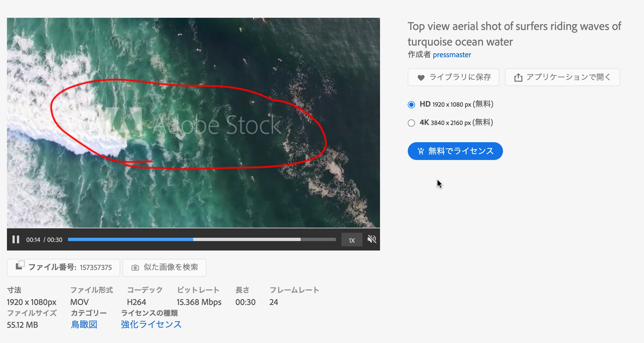Click the 無料でライセンス button
644x343 pixels.
pos(455,151)
